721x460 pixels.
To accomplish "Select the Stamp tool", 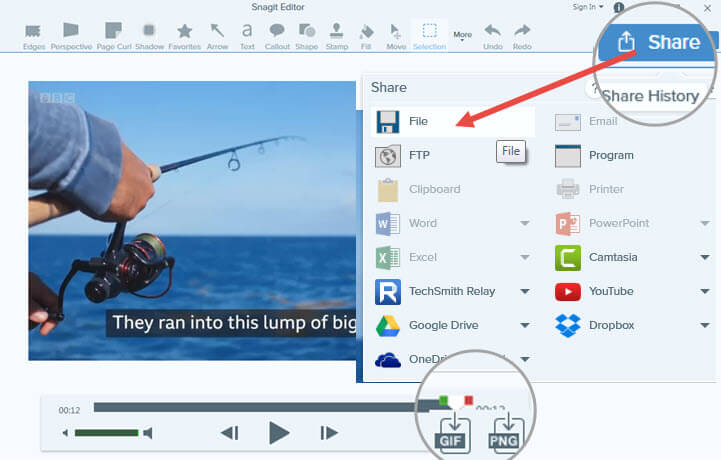I will [337, 37].
